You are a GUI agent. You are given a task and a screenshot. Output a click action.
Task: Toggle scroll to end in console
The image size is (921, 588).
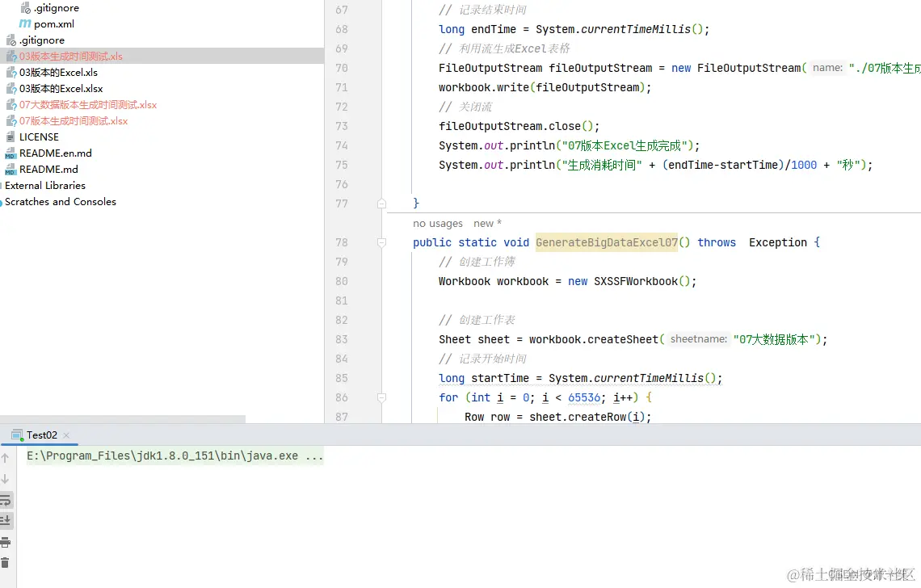click(6, 520)
